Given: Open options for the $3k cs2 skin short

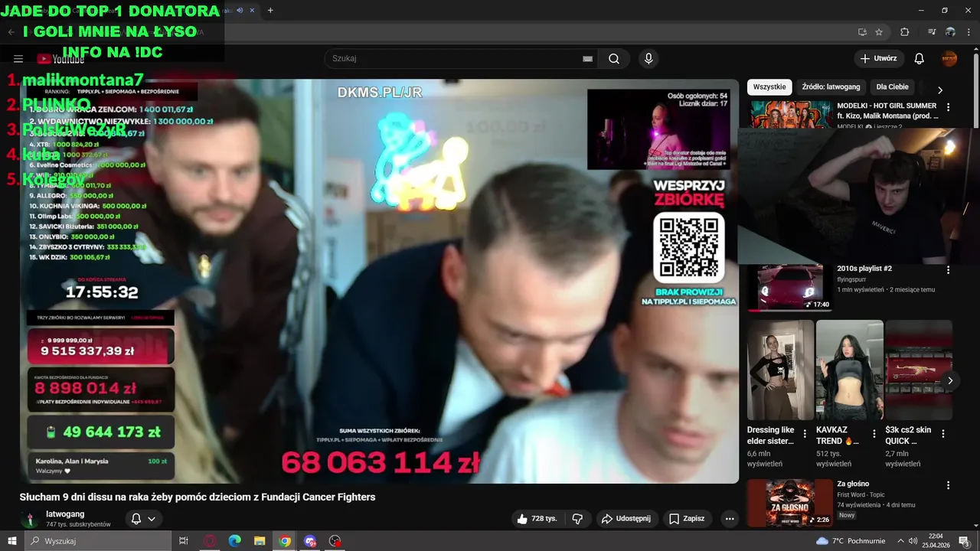Looking at the screenshot, I should (942, 434).
